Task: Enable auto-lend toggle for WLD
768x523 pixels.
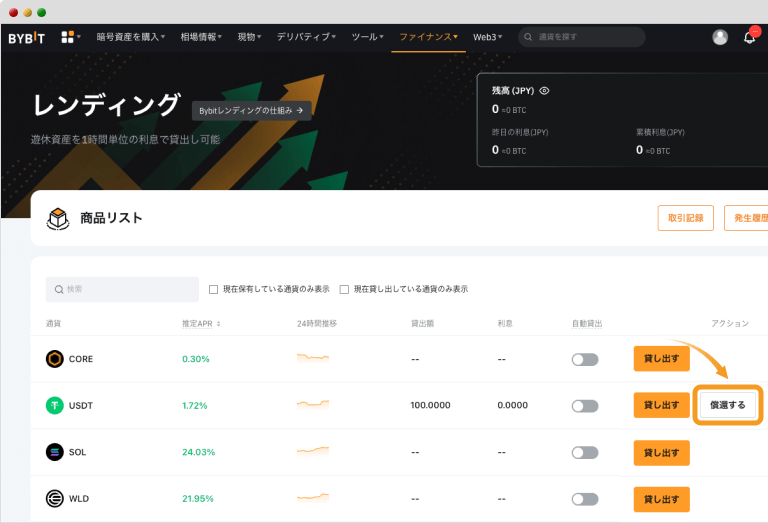Action: (585, 499)
